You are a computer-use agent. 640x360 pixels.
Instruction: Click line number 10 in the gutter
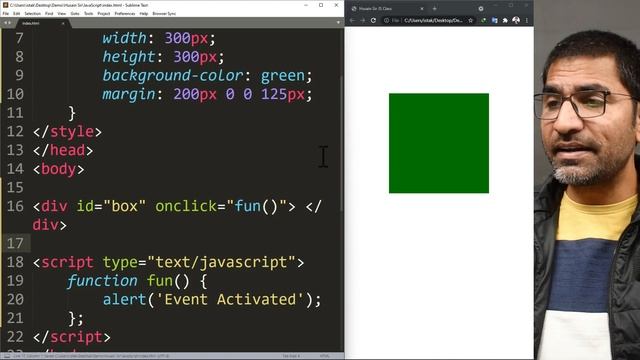tap(15, 94)
